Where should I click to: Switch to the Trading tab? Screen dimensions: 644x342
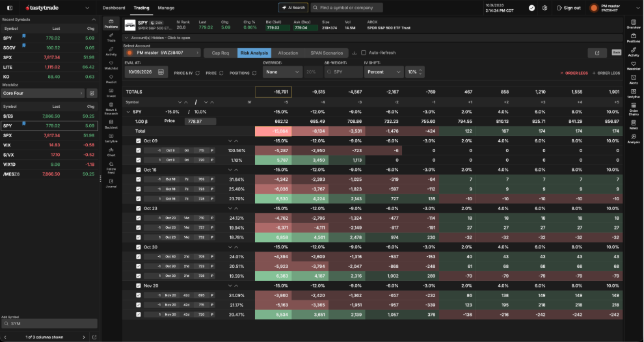click(141, 8)
